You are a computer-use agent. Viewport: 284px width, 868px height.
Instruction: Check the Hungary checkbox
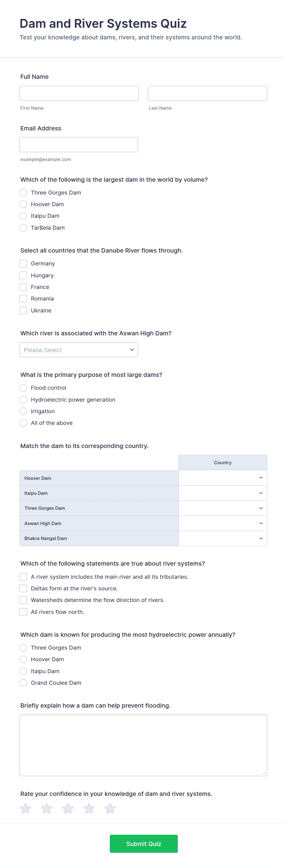pyautogui.click(x=23, y=275)
